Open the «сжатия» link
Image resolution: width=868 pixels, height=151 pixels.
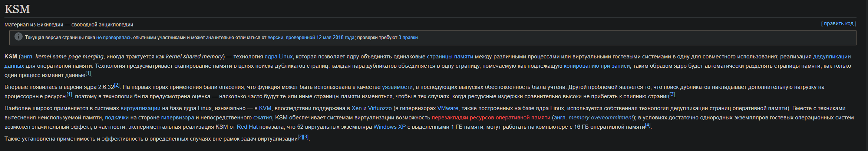pyautogui.click(x=263, y=118)
